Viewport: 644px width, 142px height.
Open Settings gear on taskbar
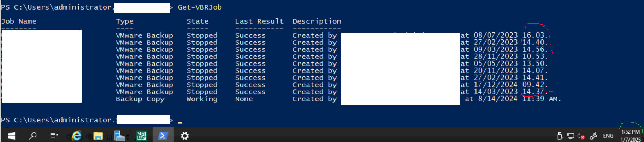click(x=185, y=136)
